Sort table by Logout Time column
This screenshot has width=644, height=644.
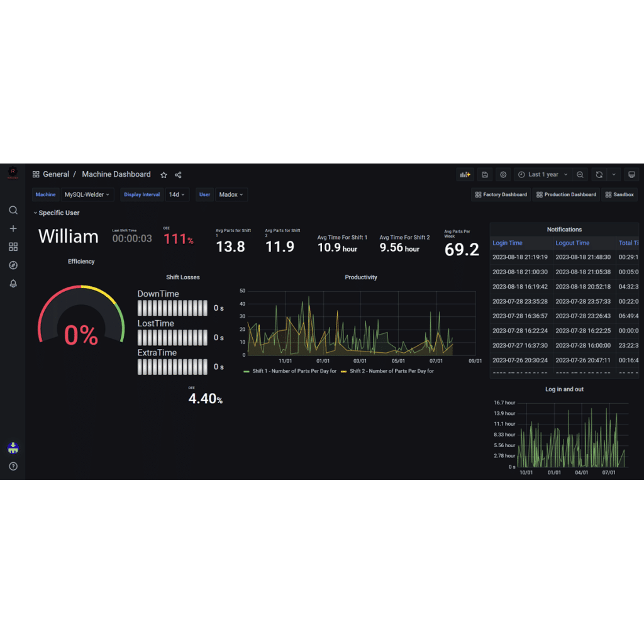tap(572, 243)
